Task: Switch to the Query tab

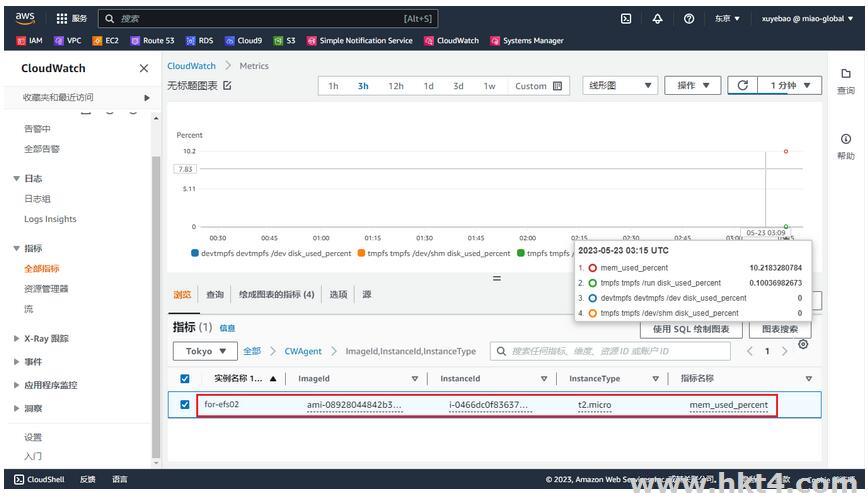Action: pyautogui.click(x=215, y=294)
